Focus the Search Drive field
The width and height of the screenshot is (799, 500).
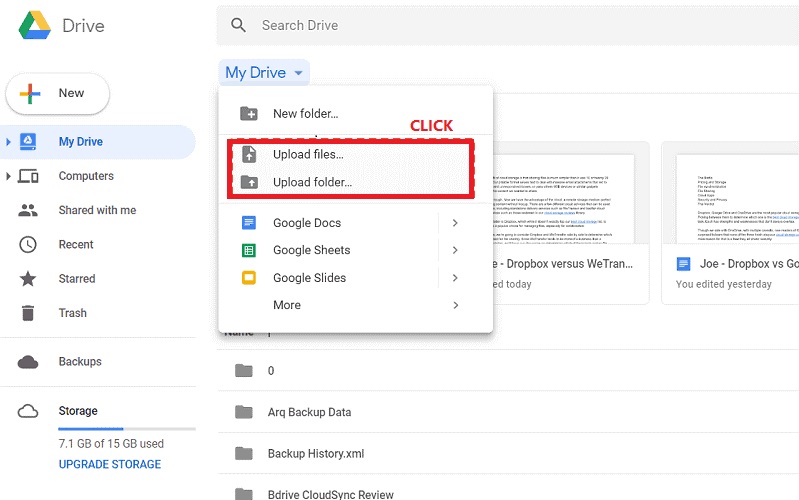508,25
